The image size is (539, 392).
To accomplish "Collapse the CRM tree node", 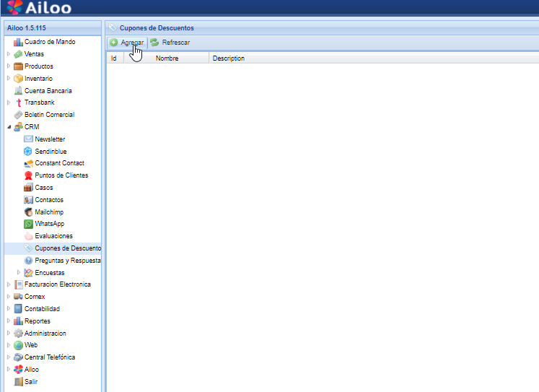I will pos(9,127).
